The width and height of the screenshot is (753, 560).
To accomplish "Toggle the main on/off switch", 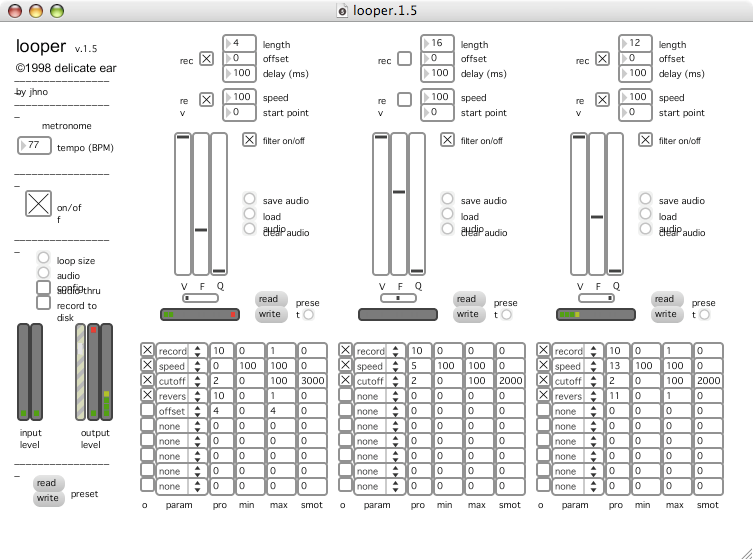I will coord(38,204).
